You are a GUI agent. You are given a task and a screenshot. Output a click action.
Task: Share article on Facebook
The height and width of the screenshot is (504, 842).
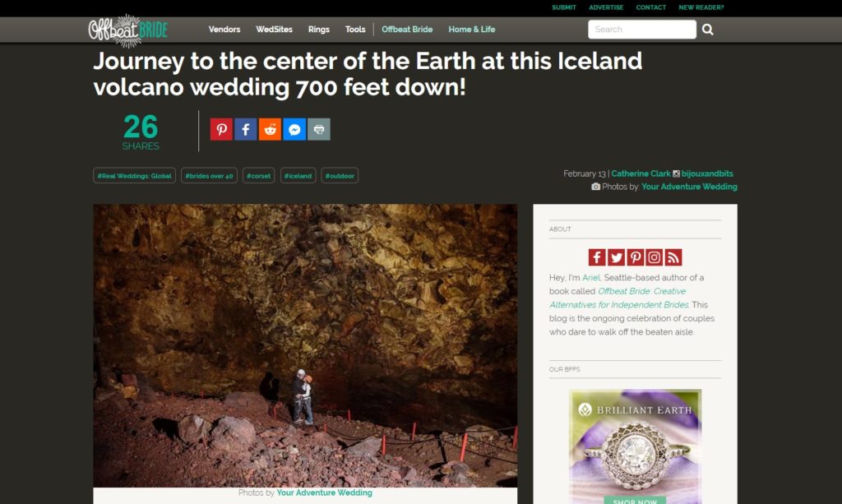pyautogui.click(x=245, y=129)
